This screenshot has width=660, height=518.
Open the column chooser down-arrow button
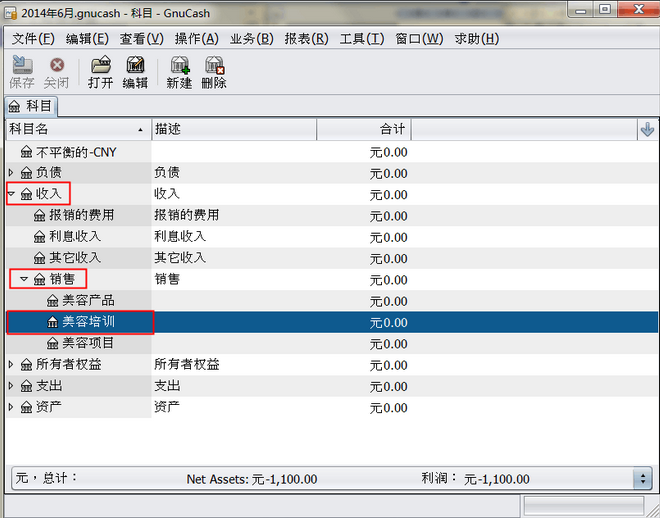(647, 129)
